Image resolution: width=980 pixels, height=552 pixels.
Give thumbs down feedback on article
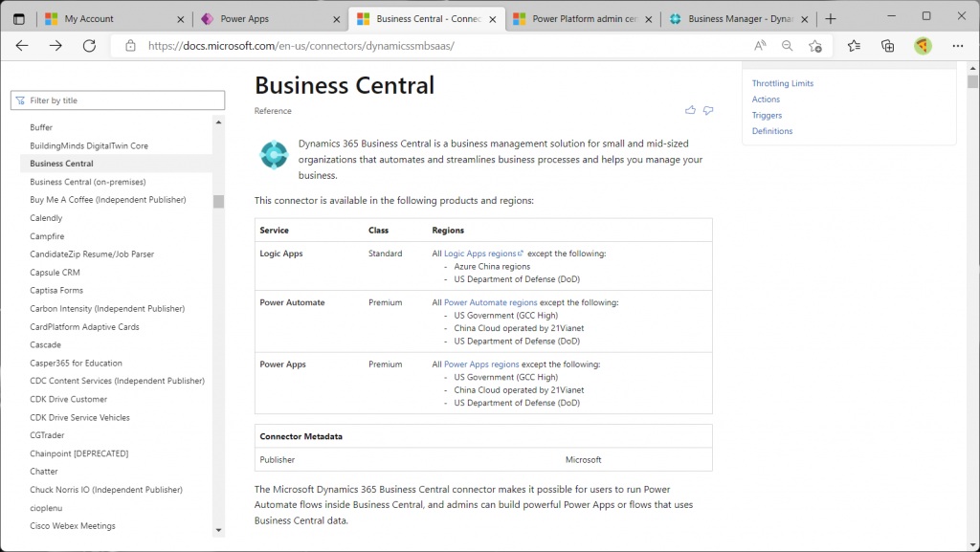coord(708,110)
